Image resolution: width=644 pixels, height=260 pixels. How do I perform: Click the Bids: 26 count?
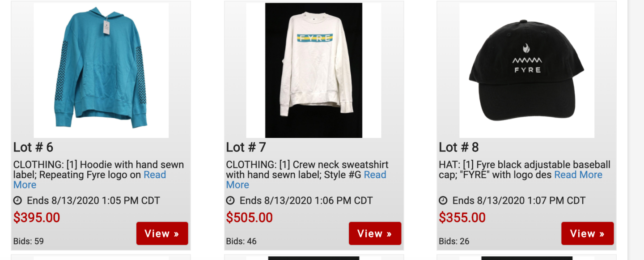pos(454,241)
